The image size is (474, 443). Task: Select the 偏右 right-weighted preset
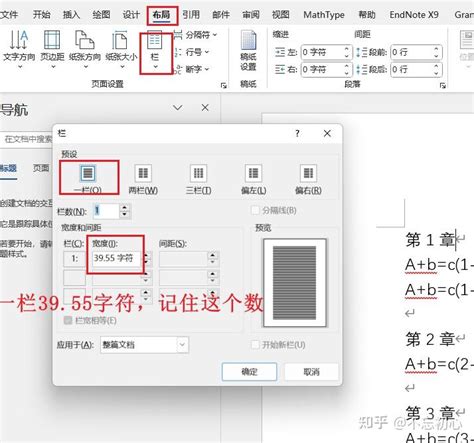point(308,179)
